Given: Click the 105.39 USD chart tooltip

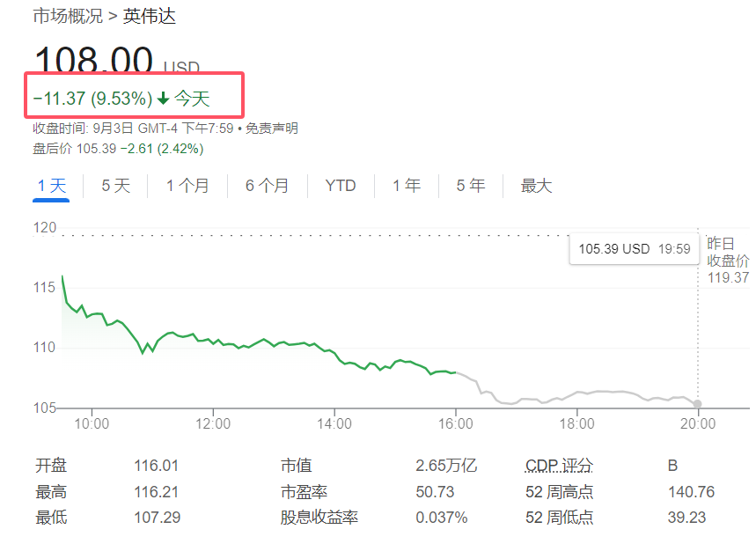Looking at the screenshot, I should click(634, 249).
